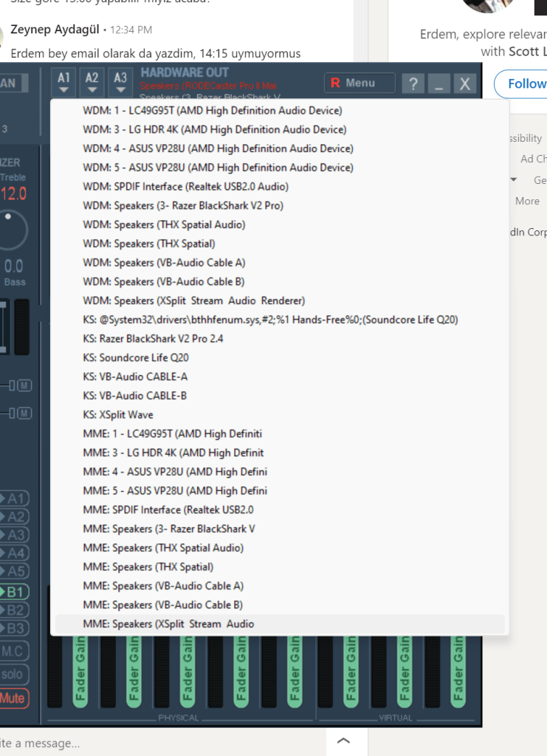The width and height of the screenshot is (547, 756).
Task: Choose MME: 5 - ASUS VP28U device
Action: click(280, 491)
